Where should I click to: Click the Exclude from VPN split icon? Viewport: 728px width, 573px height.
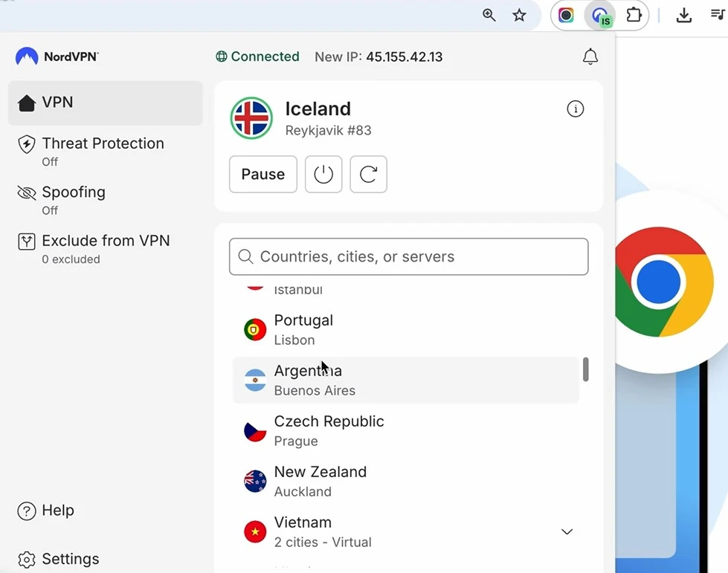[x=27, y=242]
